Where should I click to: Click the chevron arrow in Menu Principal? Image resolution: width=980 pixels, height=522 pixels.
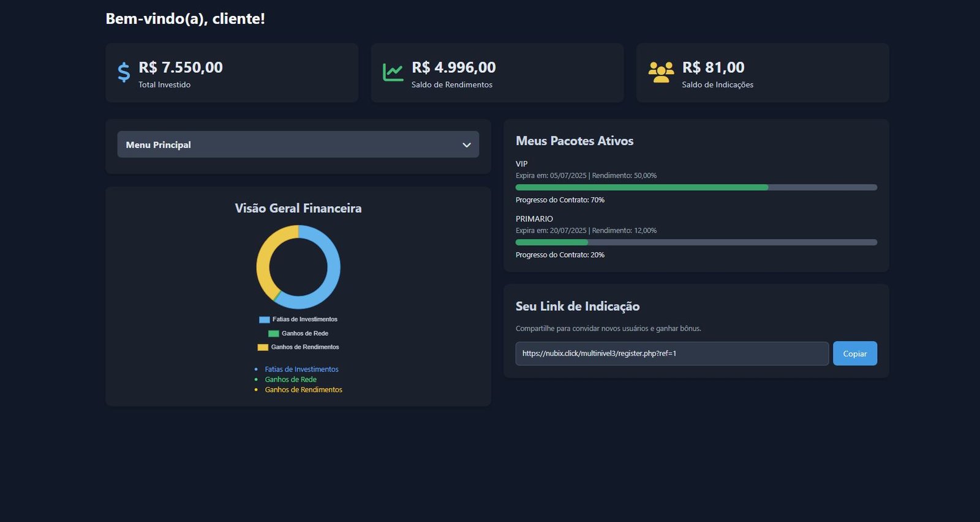click(466, 145)
